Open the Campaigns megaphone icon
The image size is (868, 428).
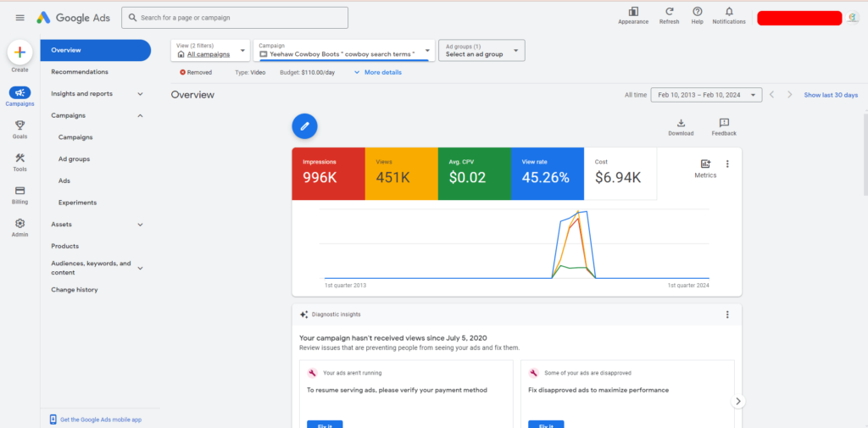(x=20, y=93)
